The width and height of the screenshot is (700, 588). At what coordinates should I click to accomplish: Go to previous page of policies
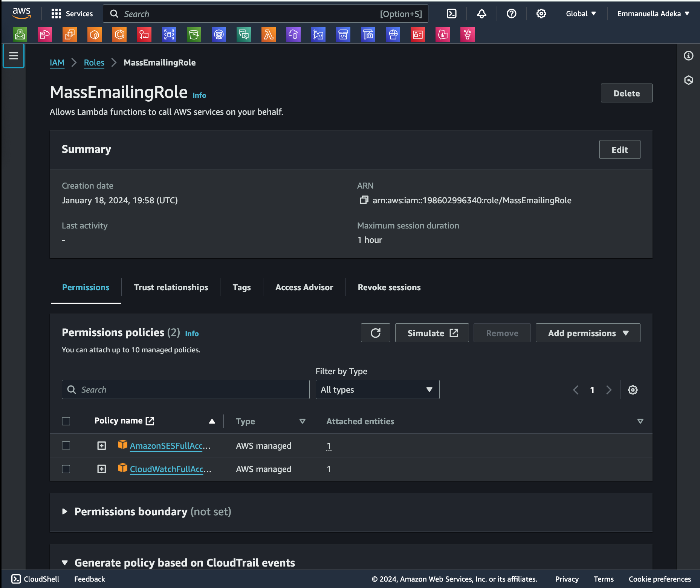(x=576, y=390)
